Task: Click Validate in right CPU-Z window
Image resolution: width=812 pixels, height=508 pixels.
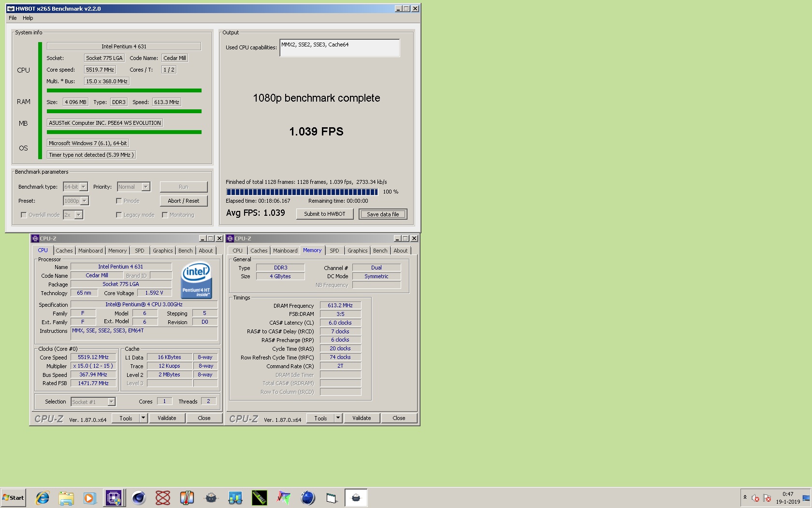Action: [x=362, y=418]
